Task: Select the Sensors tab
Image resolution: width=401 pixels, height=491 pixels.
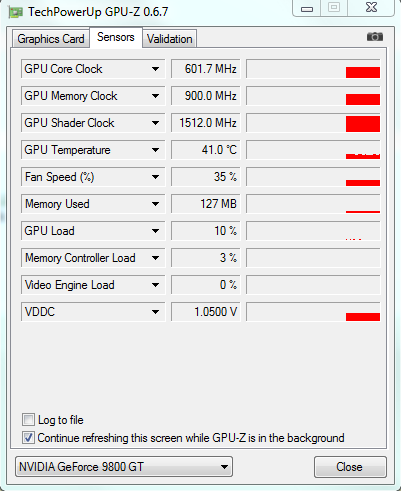Action: (x=116, y=37)
